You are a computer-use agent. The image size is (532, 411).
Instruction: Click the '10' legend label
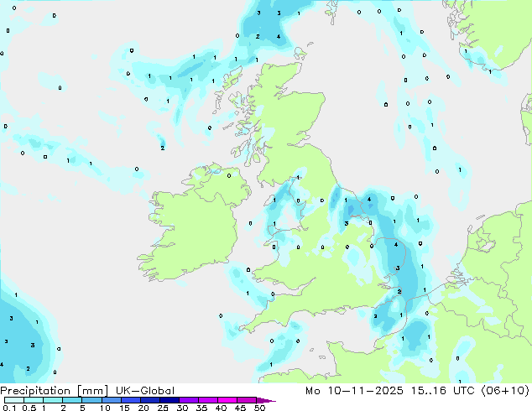coord(105,408)
